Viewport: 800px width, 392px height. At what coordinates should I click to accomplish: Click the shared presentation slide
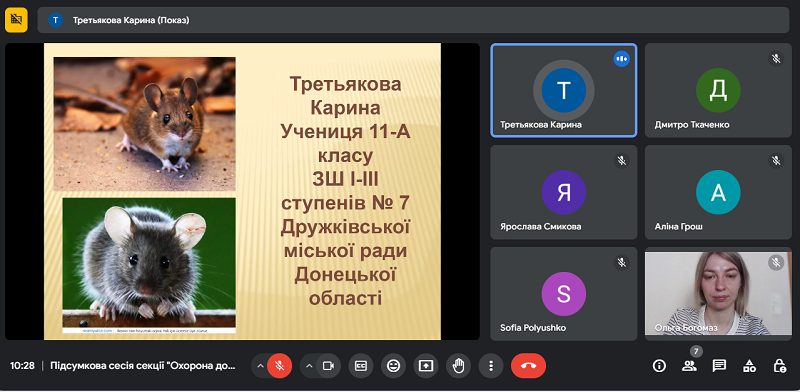[x=242, y=191]
